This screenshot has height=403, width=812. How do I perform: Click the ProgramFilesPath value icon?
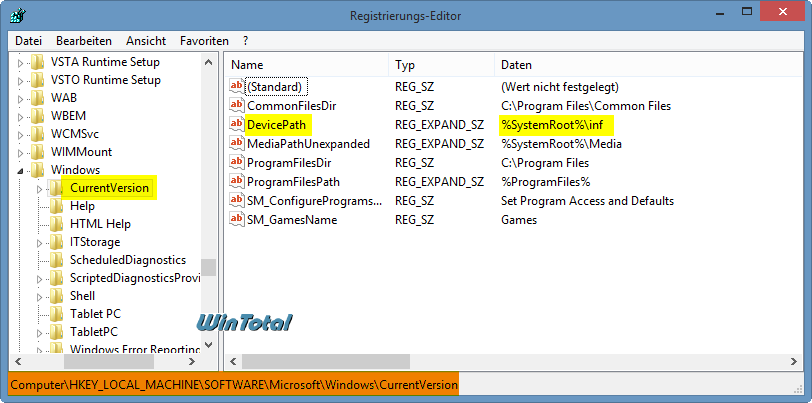237,181
